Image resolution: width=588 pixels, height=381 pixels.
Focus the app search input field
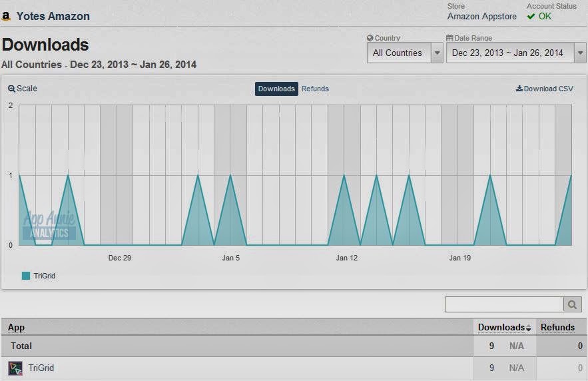pyautogui.click(x=504, y=304)
